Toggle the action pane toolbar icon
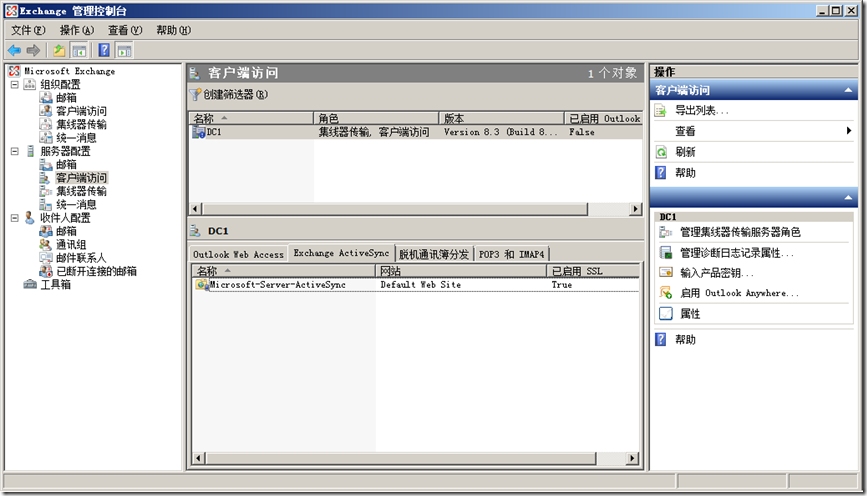This screenshot has width=867, height=496. [124, 51]
